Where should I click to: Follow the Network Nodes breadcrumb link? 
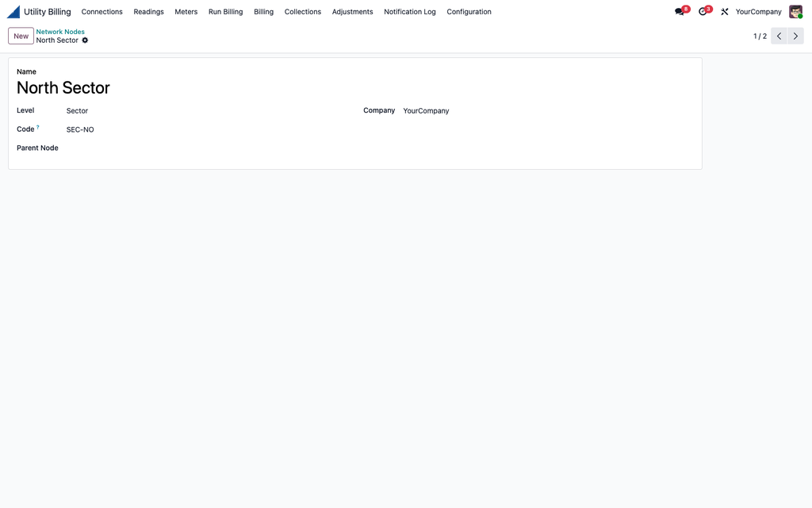[x=60, y=32]
